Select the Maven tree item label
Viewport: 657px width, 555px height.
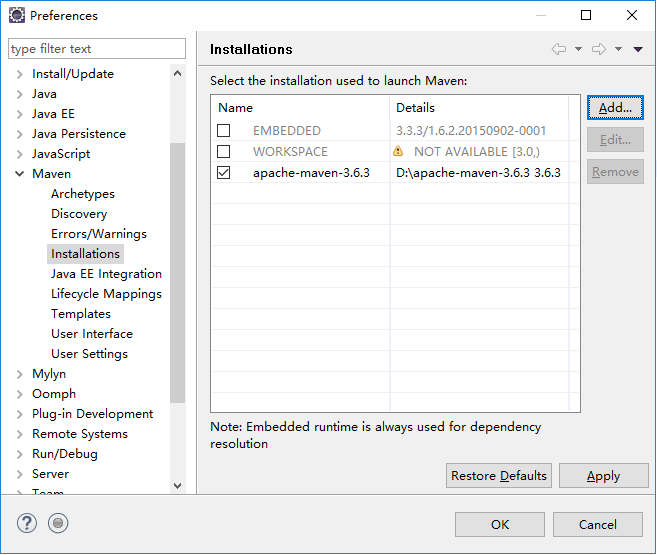(x=52, y=174)
